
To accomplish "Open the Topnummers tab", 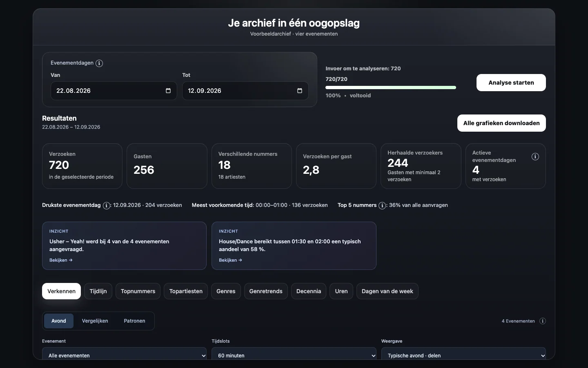I will click(138, 291).
